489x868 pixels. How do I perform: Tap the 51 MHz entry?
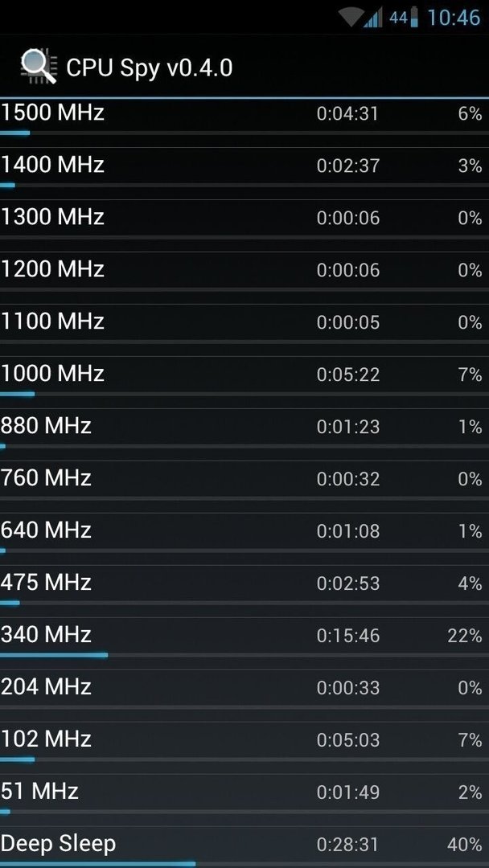click(244, 796)
